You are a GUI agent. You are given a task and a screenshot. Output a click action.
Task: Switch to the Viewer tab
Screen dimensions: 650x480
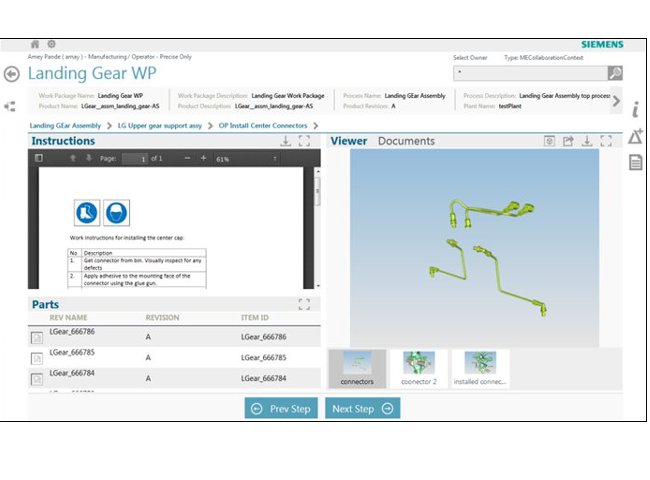[x=349, y=141]
